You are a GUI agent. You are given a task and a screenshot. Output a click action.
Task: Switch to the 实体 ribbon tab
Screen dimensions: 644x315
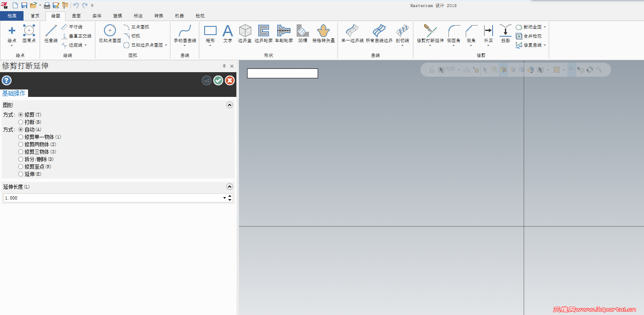[97, 16]
